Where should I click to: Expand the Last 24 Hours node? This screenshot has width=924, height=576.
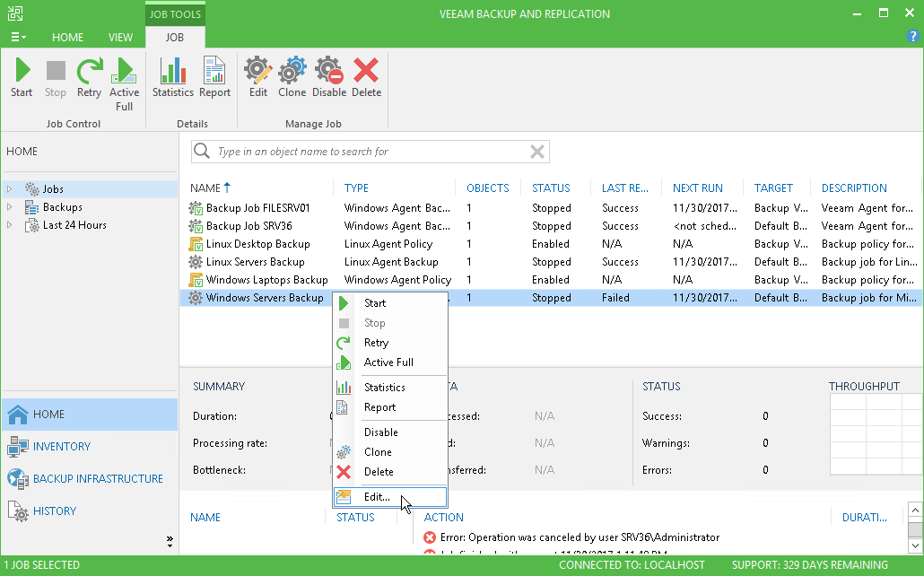click(10, 224)
